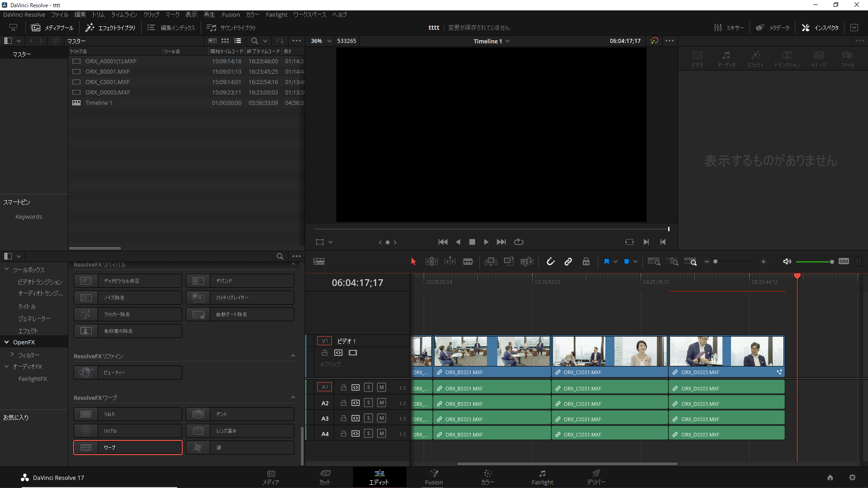
Task: Open the ミキサー panel
Action: pyautogui.click(x=729, y=28)
